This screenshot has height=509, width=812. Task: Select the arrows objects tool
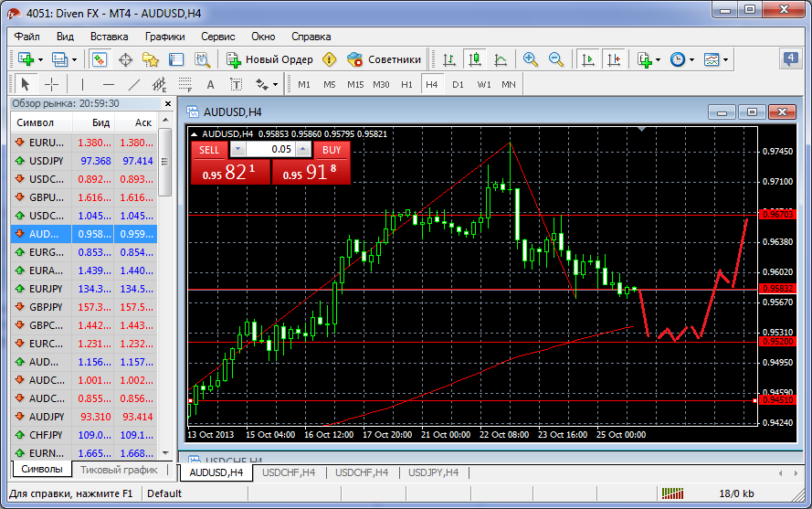(262, 84)
